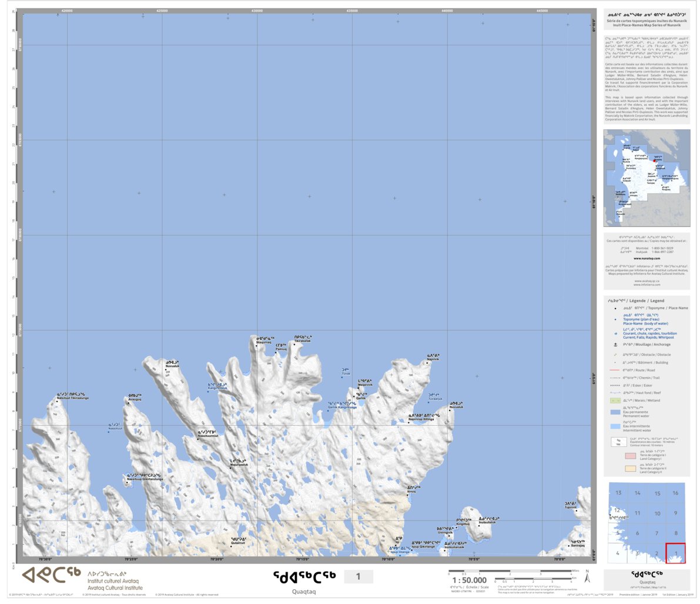Open the www.nunatop.com link
700x604 pixels.
pos(647,258)
